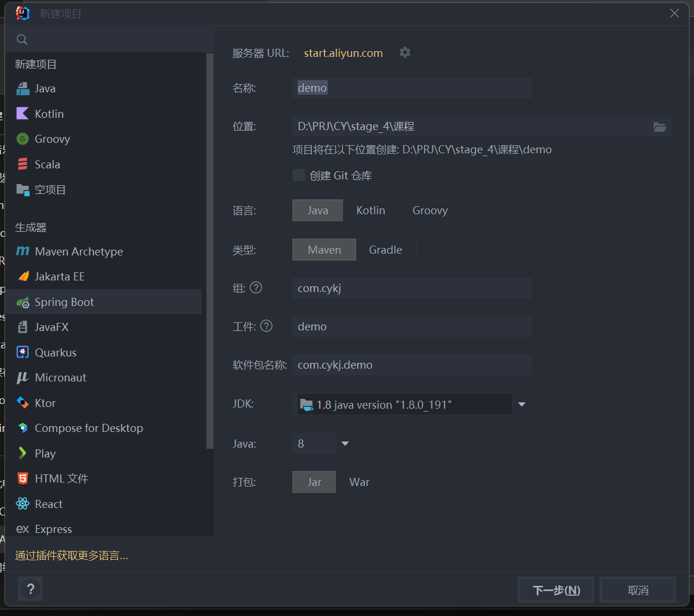The width and height of the screenshot is (694, 616).
Task: Click help icon next to 工件 label
Action: (266, 326)
